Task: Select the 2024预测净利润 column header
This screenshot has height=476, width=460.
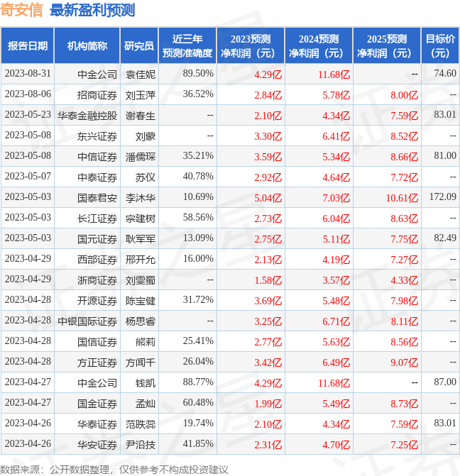Action: tap(319, 45)
